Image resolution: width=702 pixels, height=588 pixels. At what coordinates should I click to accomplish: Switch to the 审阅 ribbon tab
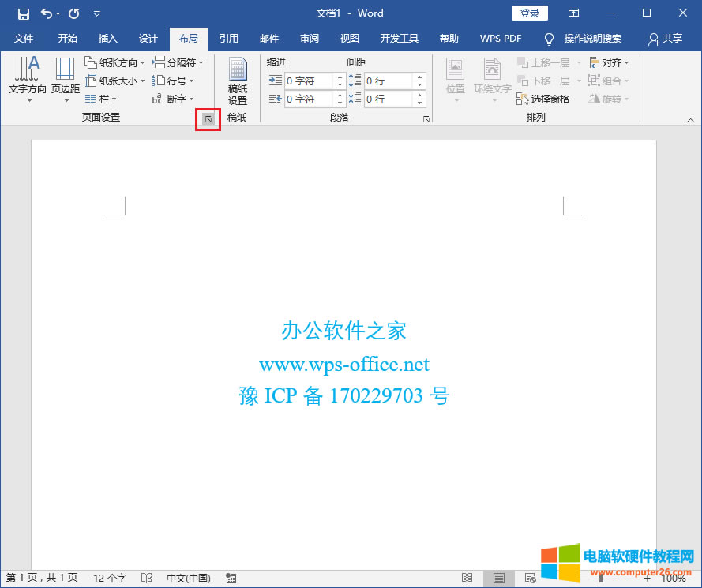[309, 37]
